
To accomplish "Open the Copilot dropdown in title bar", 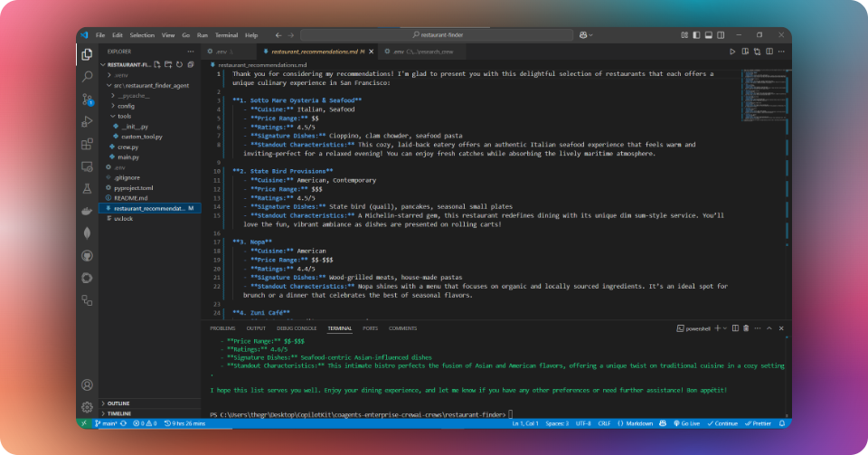I will pos(586,35).
